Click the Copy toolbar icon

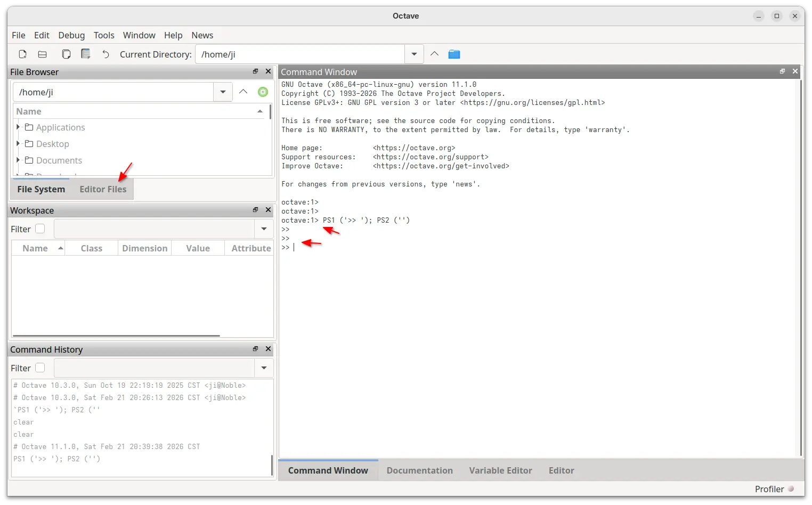[66, 54]
